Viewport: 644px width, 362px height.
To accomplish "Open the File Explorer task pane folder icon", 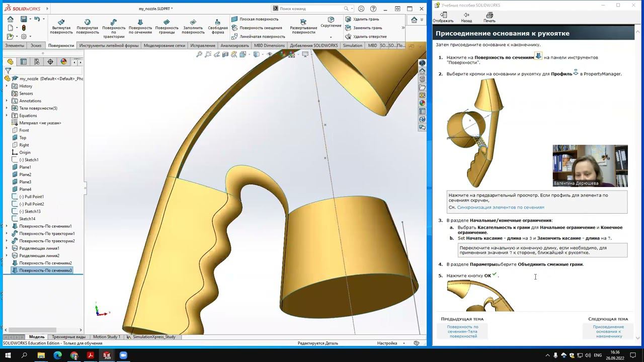I will click(x=422, y=87).
